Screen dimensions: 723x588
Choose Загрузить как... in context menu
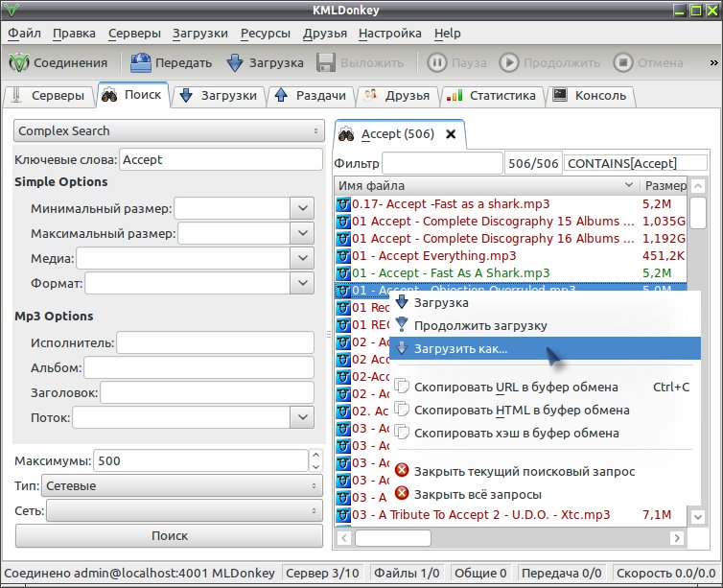click(545, 348)
